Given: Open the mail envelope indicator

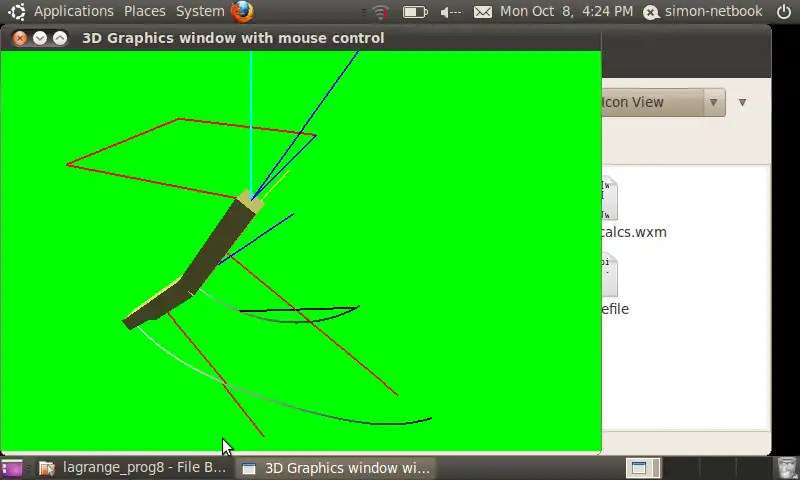Looking at the screenshot, I should (483, 12).
